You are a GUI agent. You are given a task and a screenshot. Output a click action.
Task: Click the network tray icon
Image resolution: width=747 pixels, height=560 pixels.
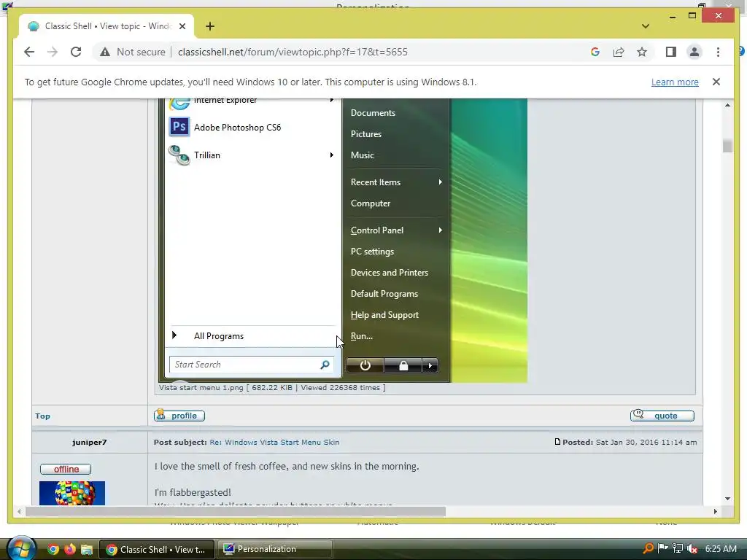tap(678, 548)
